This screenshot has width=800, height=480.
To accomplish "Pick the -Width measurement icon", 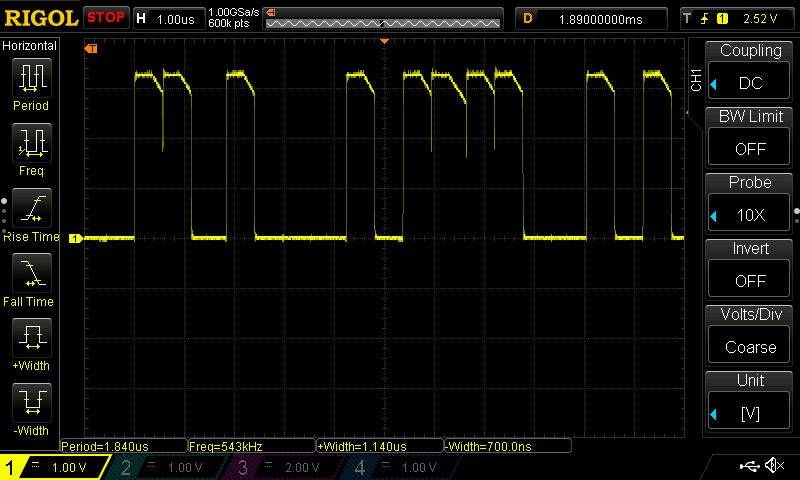I will point(31,403).
